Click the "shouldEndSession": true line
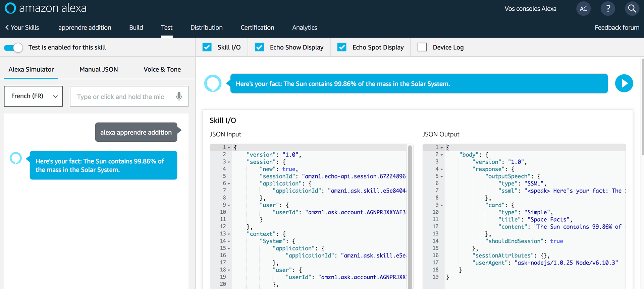Screen dimensions: 644x289 coord(524,241)
